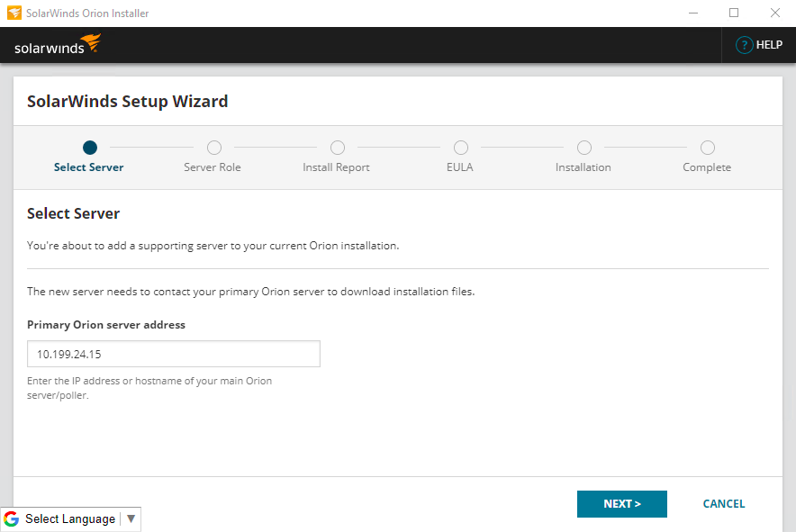
Task: Select the Installation step circle
Action: point(584,148)
